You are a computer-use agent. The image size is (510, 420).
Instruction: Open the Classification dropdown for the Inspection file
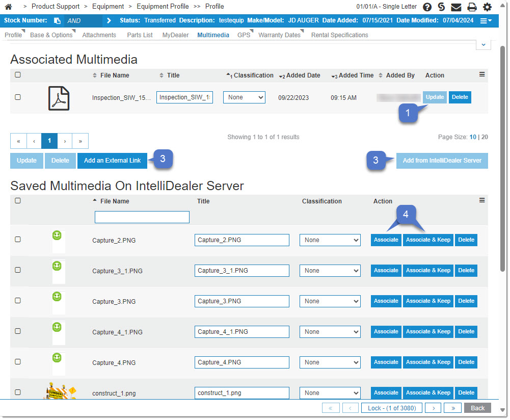coord(244,97)
